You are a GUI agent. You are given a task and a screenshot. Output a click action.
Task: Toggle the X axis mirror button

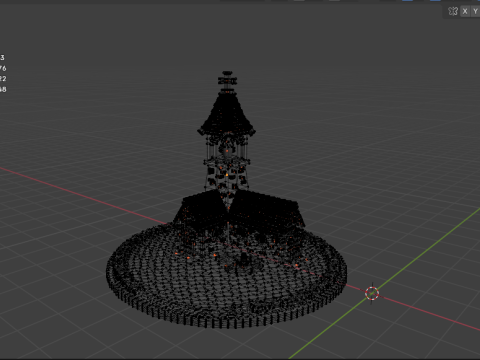[465, 11]
